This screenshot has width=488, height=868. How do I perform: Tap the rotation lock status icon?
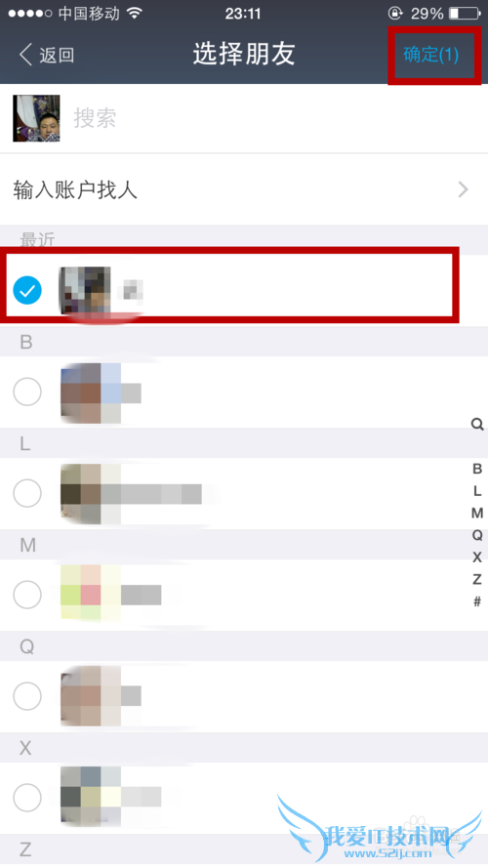tap(395, 14)
